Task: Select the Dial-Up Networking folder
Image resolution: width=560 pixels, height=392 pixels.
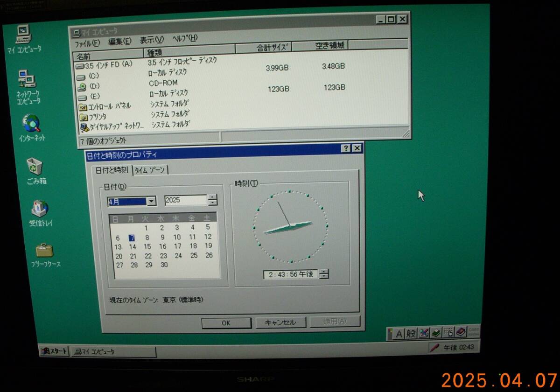Action: coord(112,126)
